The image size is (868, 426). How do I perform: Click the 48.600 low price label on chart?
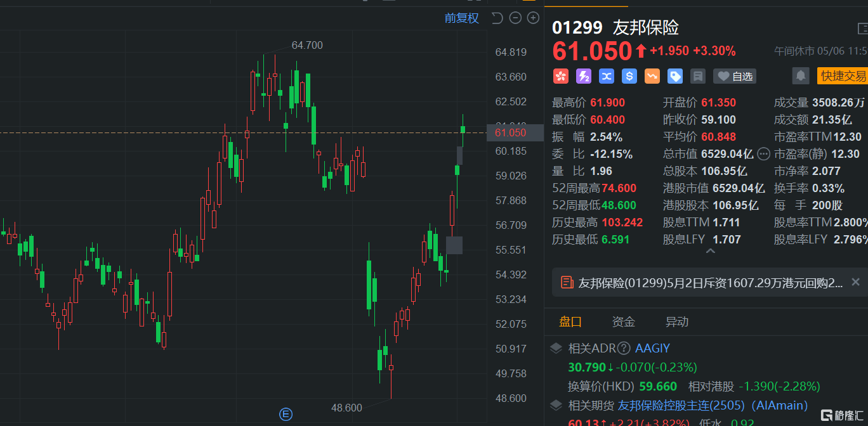[x=346, y=408]
